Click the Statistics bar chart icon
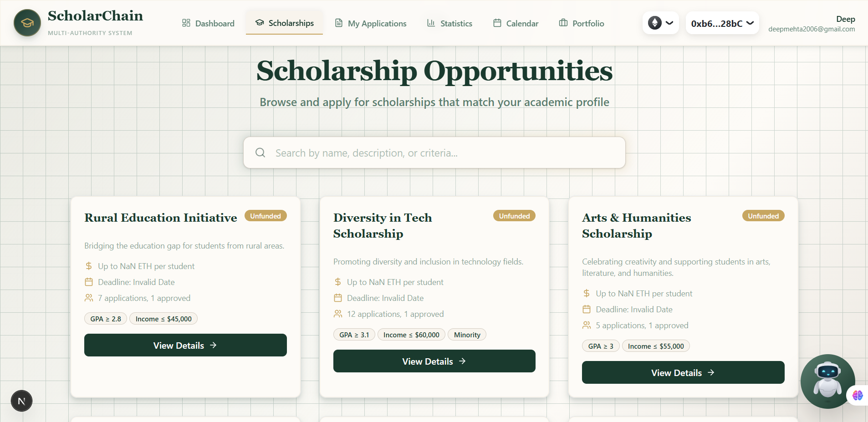 431,23
